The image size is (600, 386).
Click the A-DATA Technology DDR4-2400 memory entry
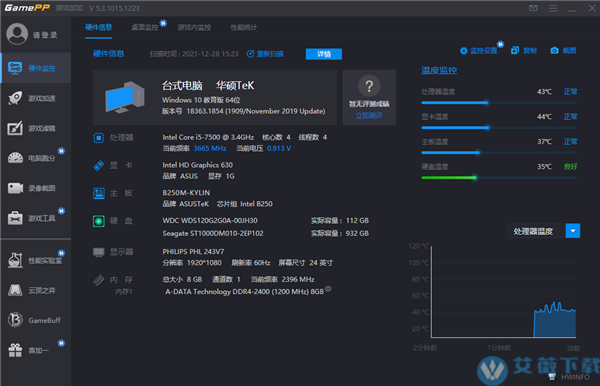(245, 292)
